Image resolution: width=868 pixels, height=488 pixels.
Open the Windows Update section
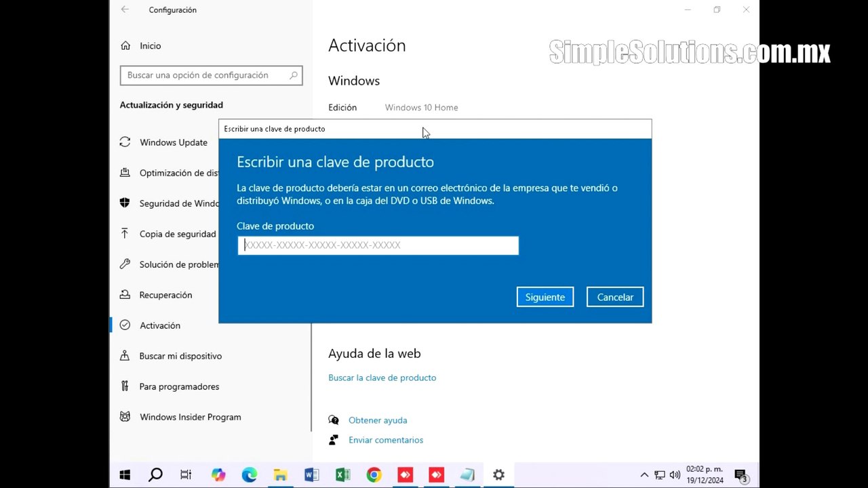pyautogui.click(x=163, y=142)
